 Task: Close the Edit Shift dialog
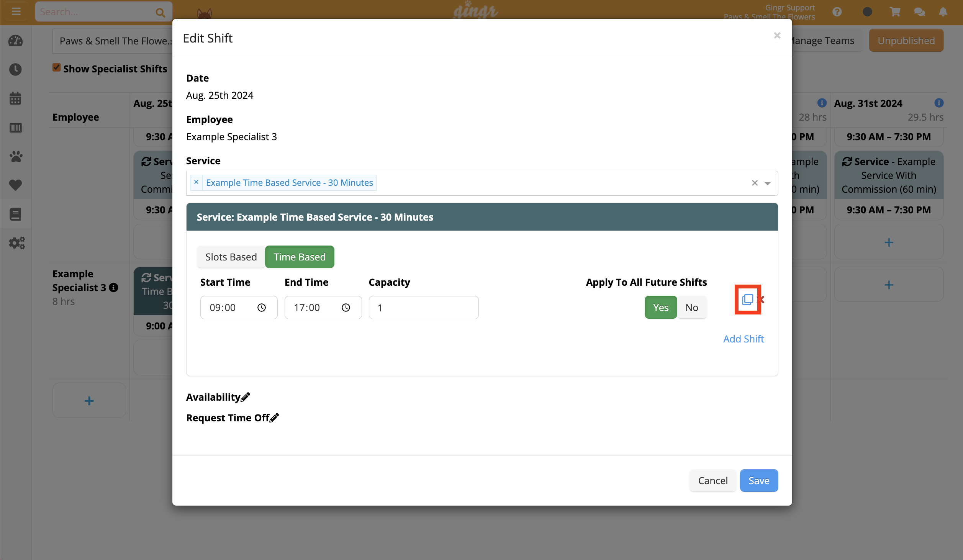click(777, 36)
